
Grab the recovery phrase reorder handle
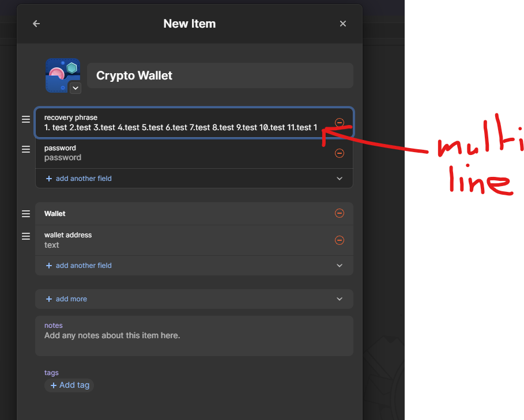[26, 119]
